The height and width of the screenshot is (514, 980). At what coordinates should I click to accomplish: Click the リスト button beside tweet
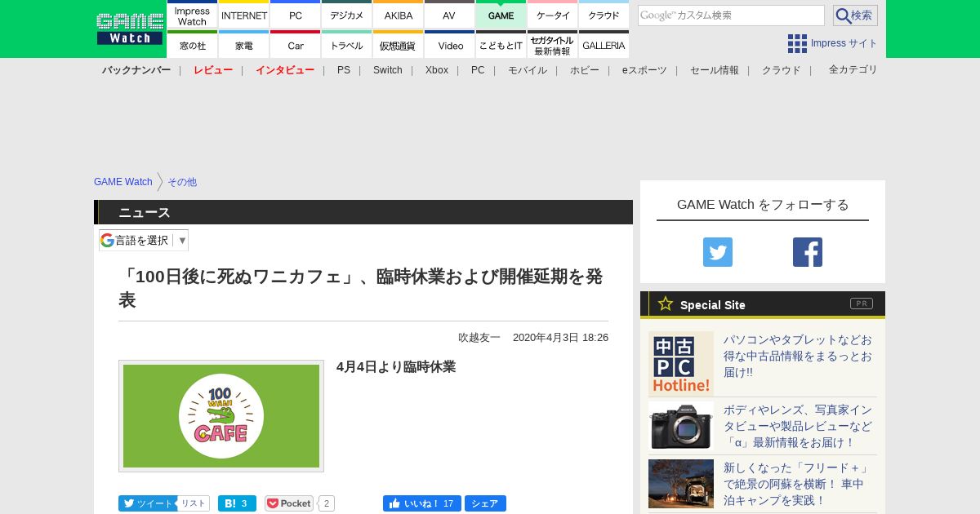tap(194, 503)
